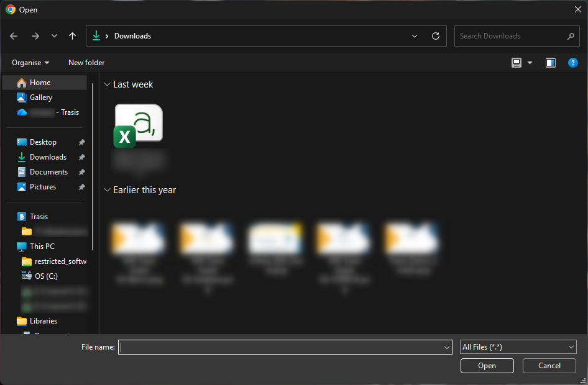This screenshot has width=588, height=385.
Task: Go up one folder level
Action: [x=72, y=36]
